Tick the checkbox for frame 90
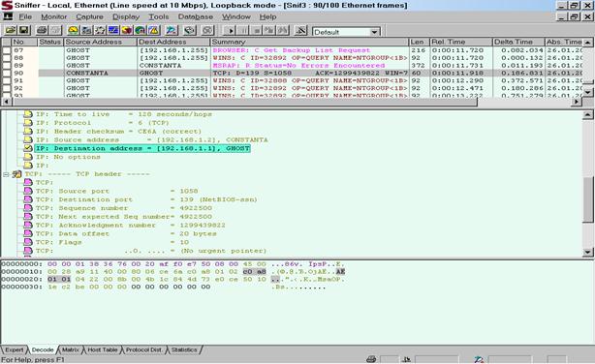The width and height of the screenshot is (595, 364). tap(7, 73)
